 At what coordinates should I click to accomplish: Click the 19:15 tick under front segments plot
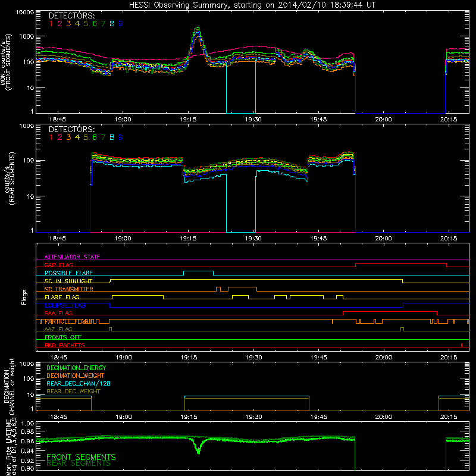coord(188,120)
